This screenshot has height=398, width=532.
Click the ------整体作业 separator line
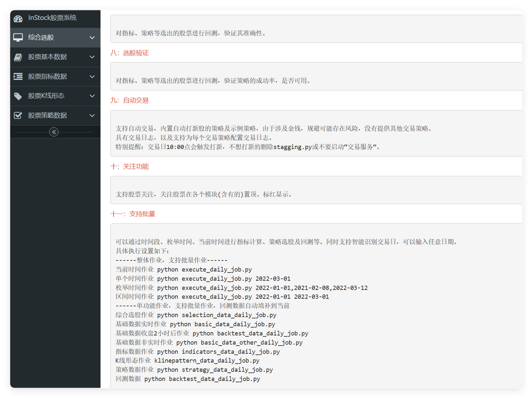tap(171, 260)
